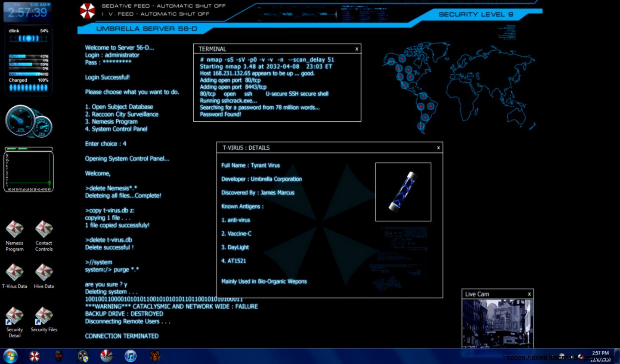Choose option 2, Raccoon City Surveillance
The width and height of the screenshot is (620, 364).
pos(122,114)
